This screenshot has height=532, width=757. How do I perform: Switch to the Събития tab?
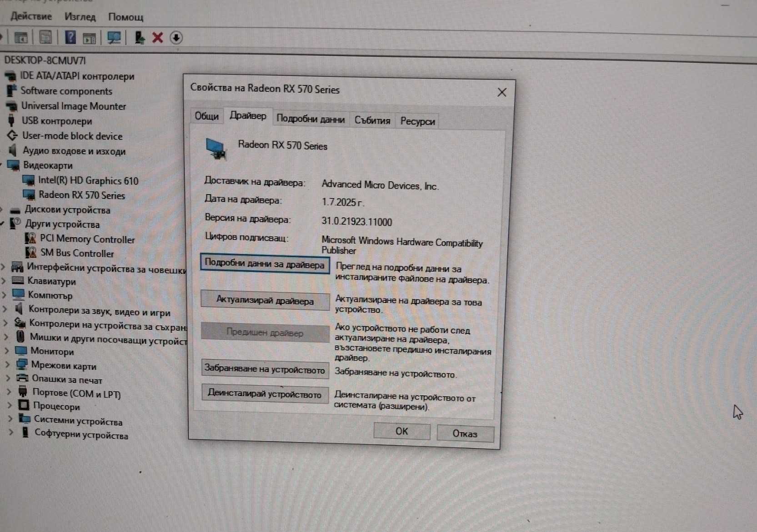point(372,120)
